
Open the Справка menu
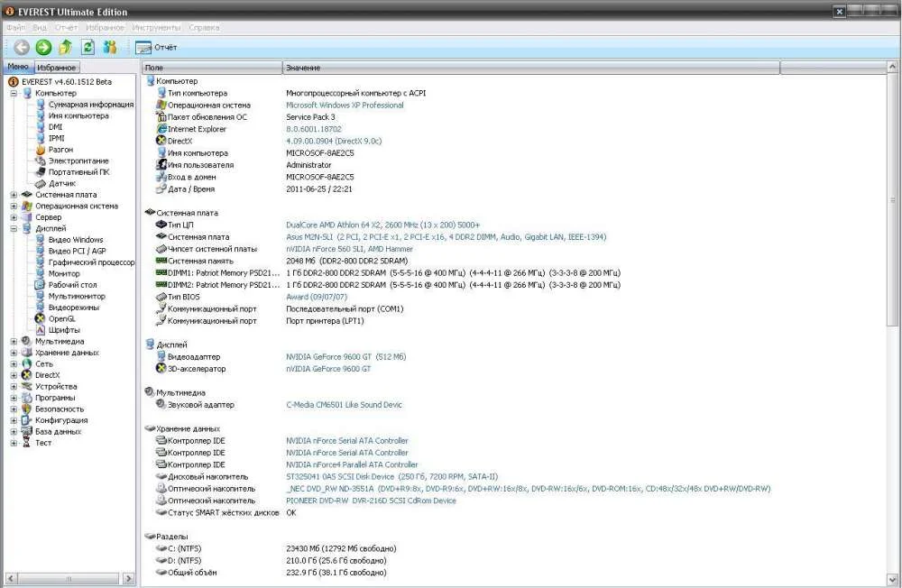[x=204, y=27]
